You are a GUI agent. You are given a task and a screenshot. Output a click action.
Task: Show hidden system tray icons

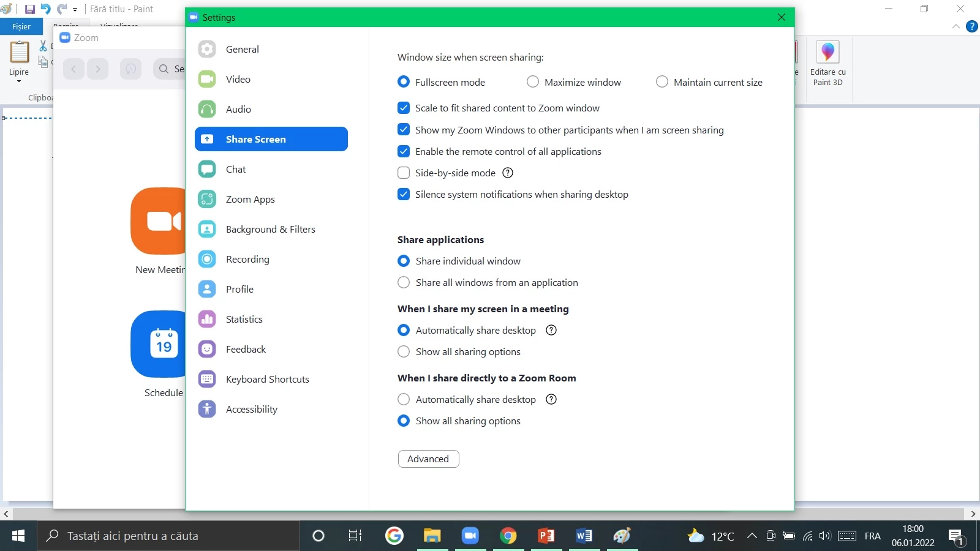click(752, 536)
